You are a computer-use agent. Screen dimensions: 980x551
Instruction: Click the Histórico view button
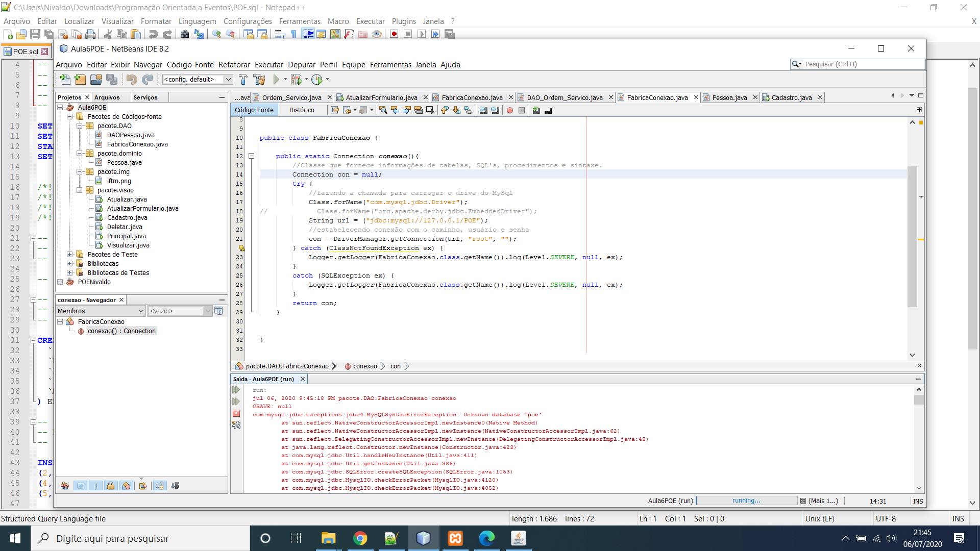pos(302,110)
